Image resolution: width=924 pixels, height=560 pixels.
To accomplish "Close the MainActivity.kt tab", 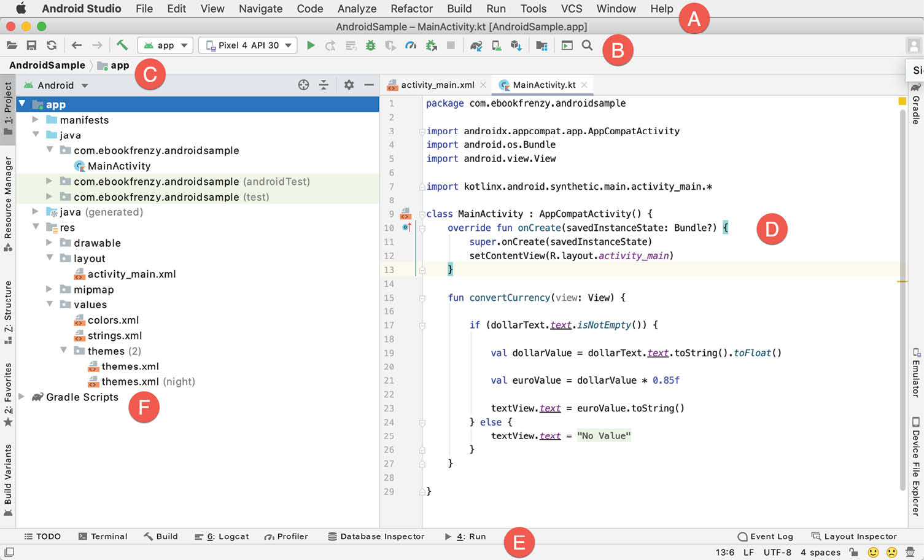I will tap(584, 85).
